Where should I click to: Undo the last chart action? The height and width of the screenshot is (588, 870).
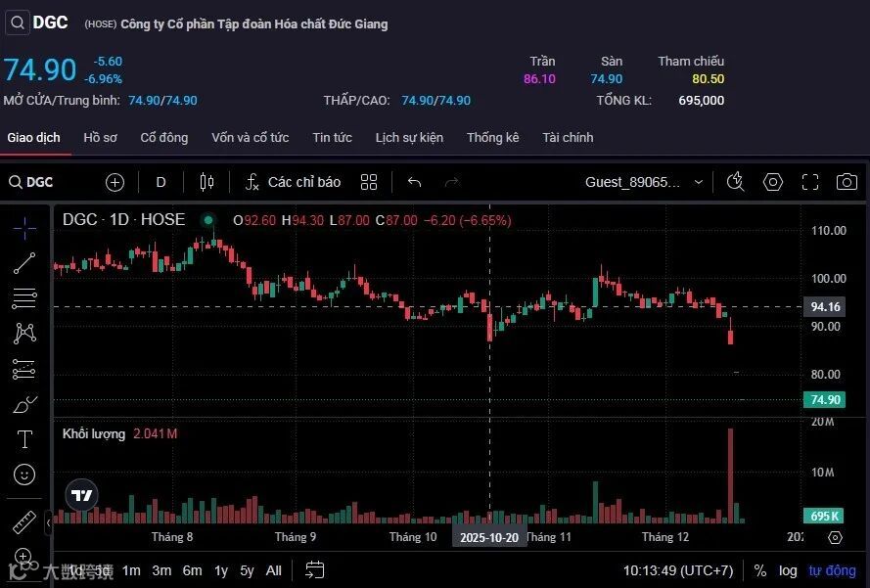(x=415, y=182)
